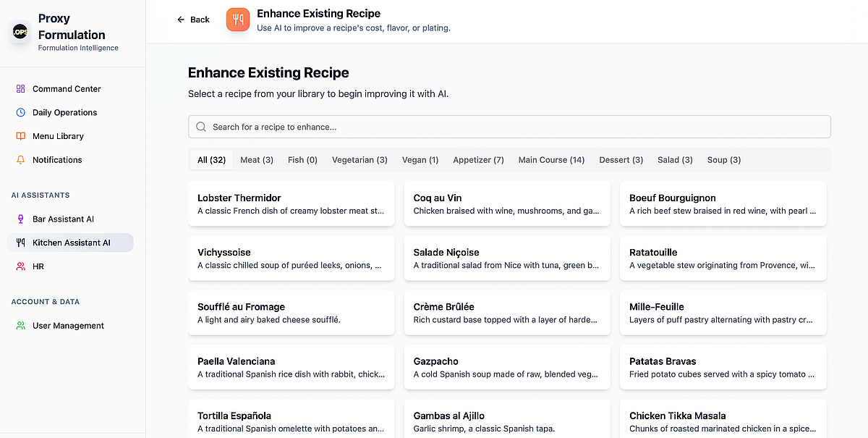Filter recipes by Meat (3) tab
This screenshot has height=438, width=868.
tap(257, 160)
